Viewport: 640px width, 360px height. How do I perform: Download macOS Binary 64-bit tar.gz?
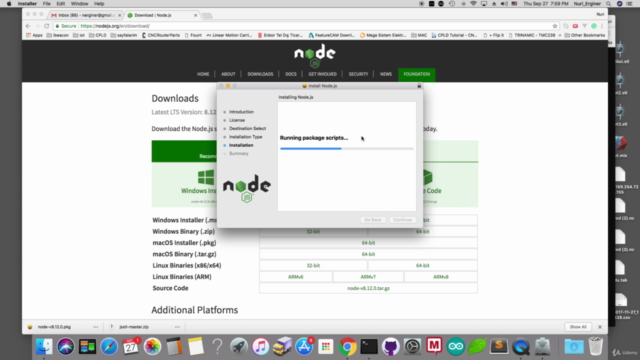click(x=368, y=254)
